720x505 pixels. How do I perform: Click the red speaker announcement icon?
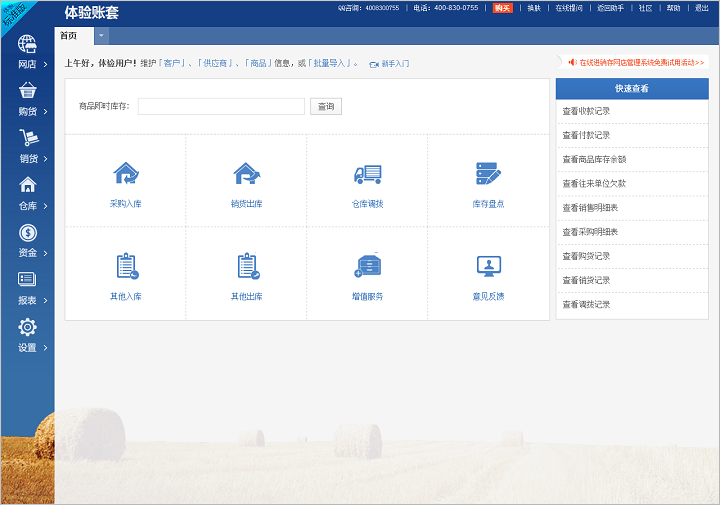click(x=572, y=62)
